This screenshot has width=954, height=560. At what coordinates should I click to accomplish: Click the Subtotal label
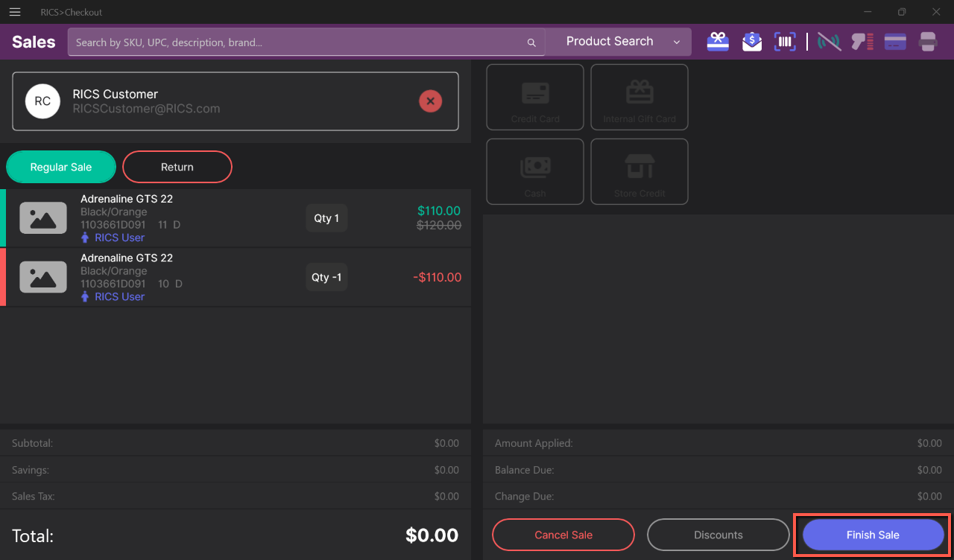tap(32, 443)
